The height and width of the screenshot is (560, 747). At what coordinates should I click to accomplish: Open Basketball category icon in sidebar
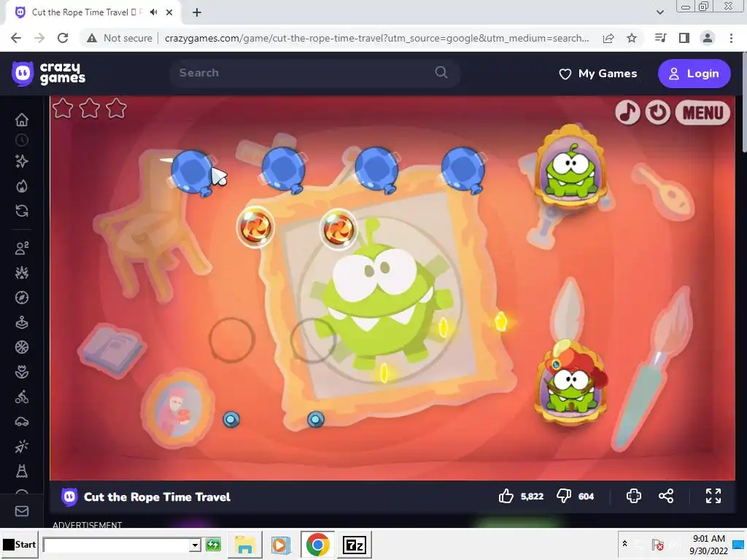point(22,347)
